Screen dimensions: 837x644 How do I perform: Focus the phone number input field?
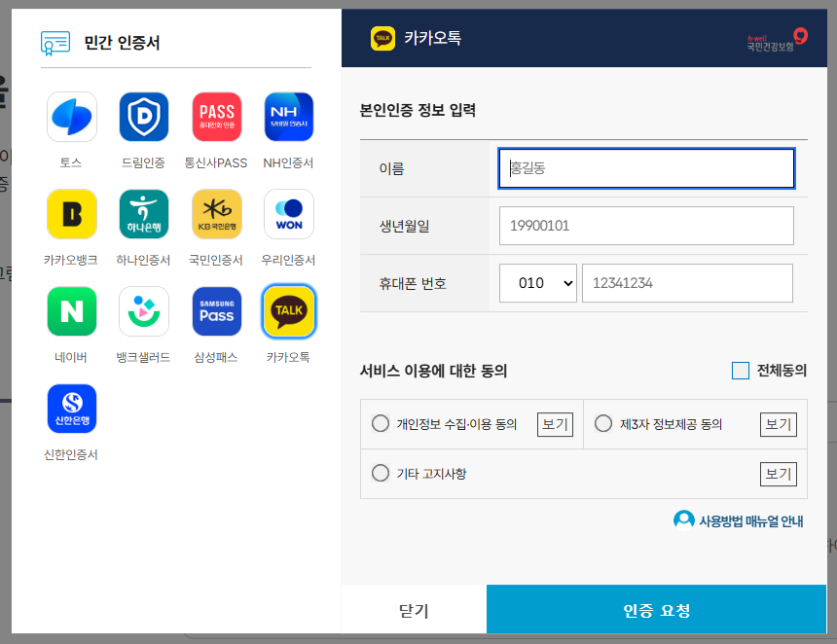click(687, 283)
